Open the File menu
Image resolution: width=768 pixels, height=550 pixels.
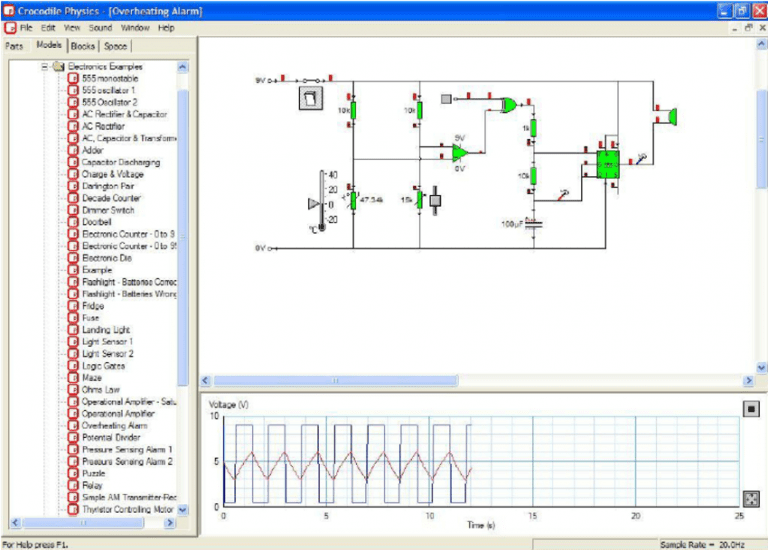(26, 28)
